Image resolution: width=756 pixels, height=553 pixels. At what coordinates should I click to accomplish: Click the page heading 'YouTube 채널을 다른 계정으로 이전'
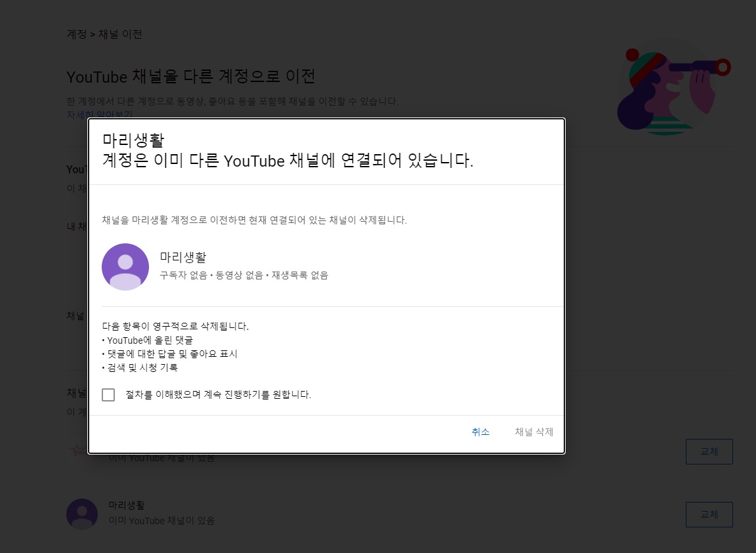tap(191, 76)
